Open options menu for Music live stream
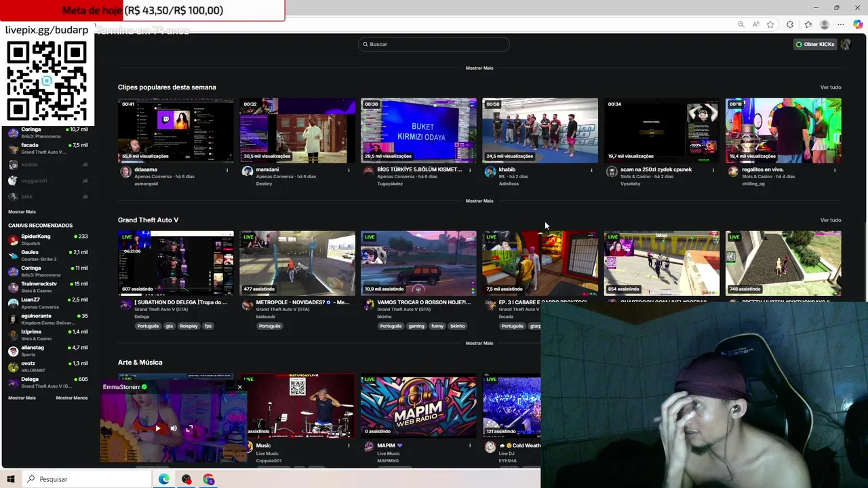 [x=349, y=446]
